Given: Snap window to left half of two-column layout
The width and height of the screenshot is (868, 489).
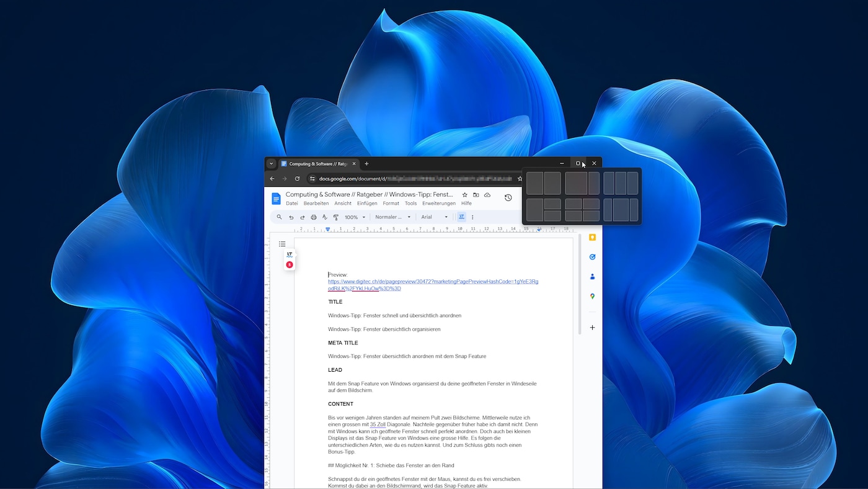Looking at the screenshot, I should [x=534, y=183].
